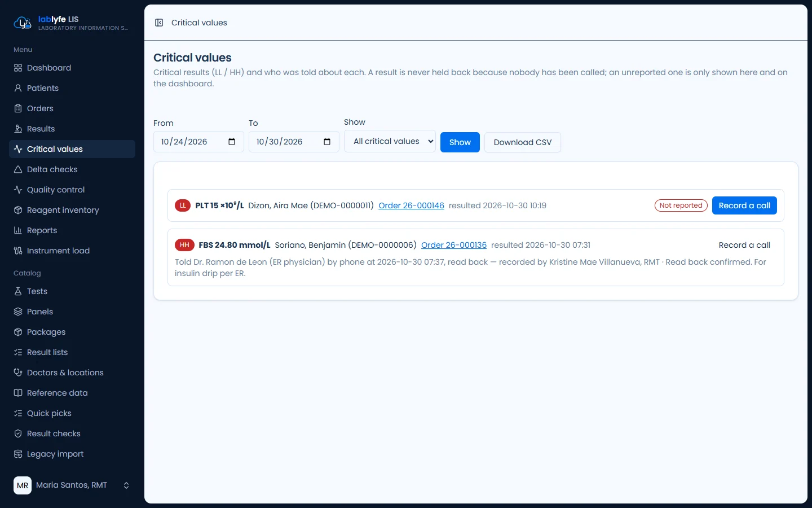Click the Result lists checklist icon
The width and height of the screenshot is (812, 508).
point(18,352)
